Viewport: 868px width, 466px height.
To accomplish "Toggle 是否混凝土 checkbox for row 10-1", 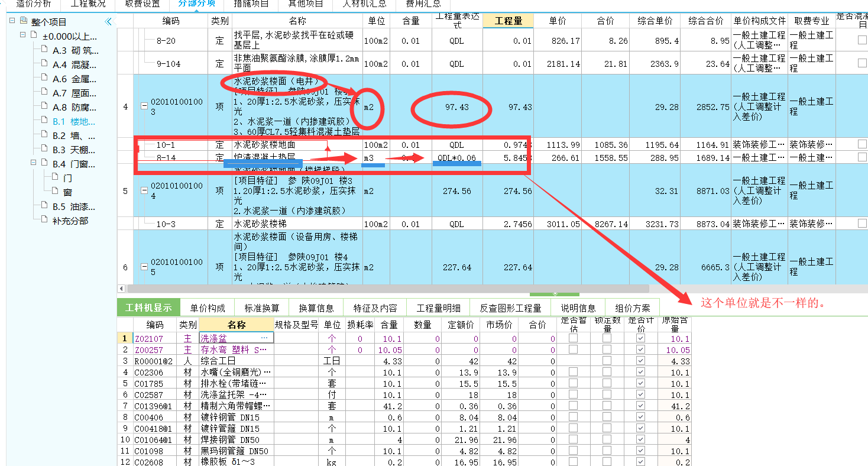I will coord(862,144).
